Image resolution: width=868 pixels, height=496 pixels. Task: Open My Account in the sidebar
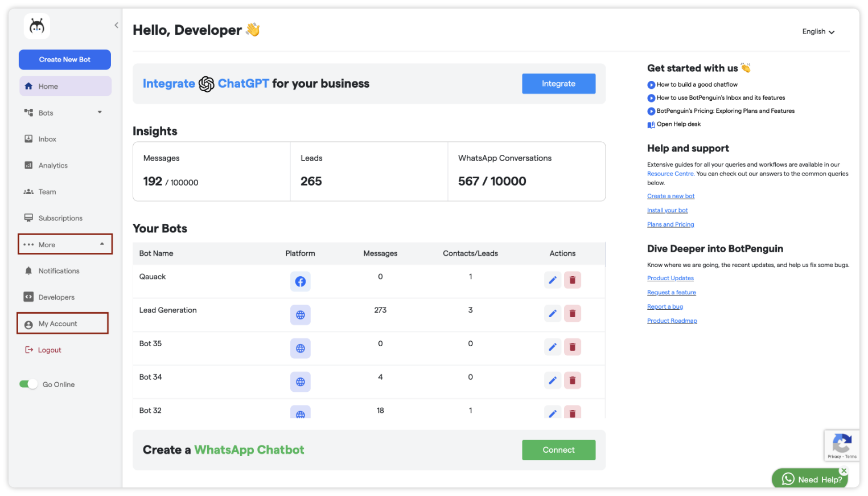tap(57, 324)
